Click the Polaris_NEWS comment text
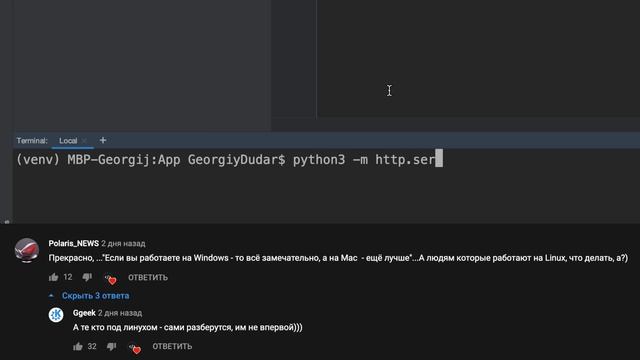Image resolution: width=640 pixels, height=360 pixels. 338,258
